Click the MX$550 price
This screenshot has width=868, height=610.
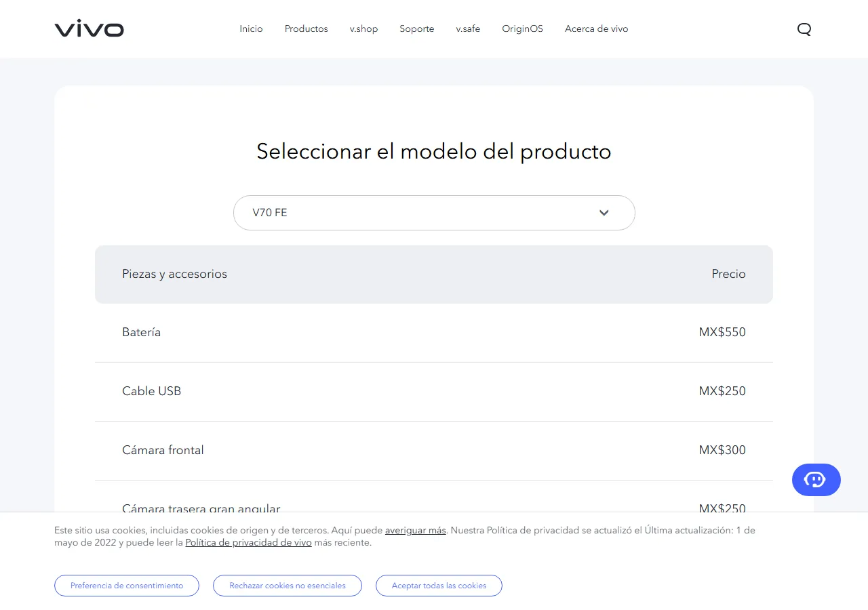point(722,332)
